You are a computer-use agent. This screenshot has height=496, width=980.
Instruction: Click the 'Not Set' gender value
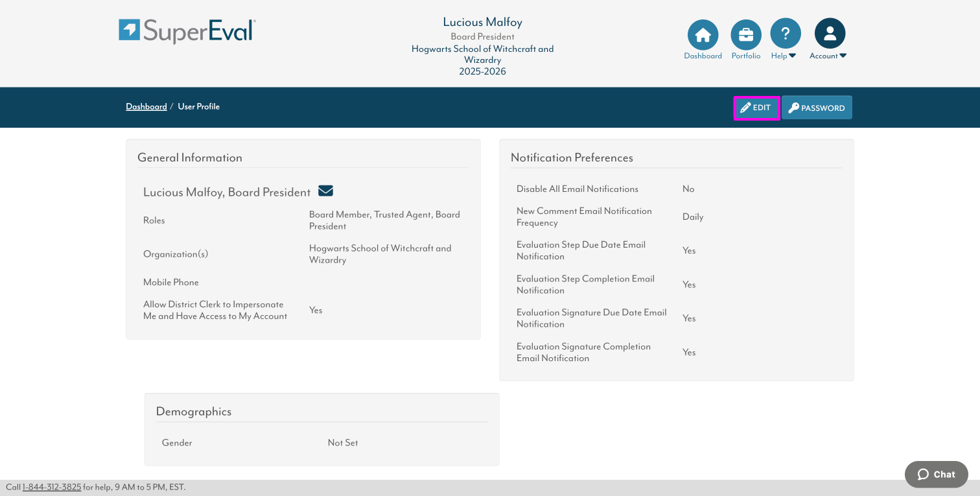tap(343, 443)
